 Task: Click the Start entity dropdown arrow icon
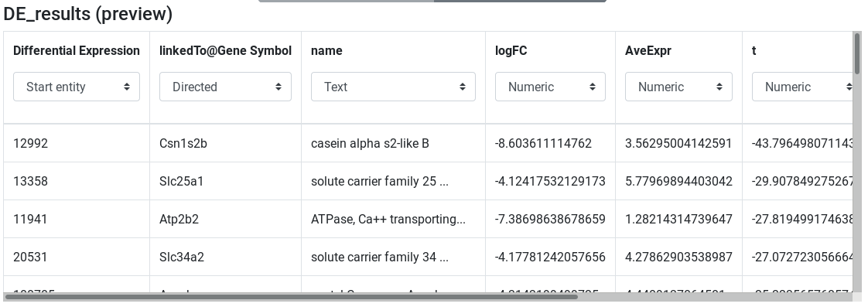(x=127, y=87)
